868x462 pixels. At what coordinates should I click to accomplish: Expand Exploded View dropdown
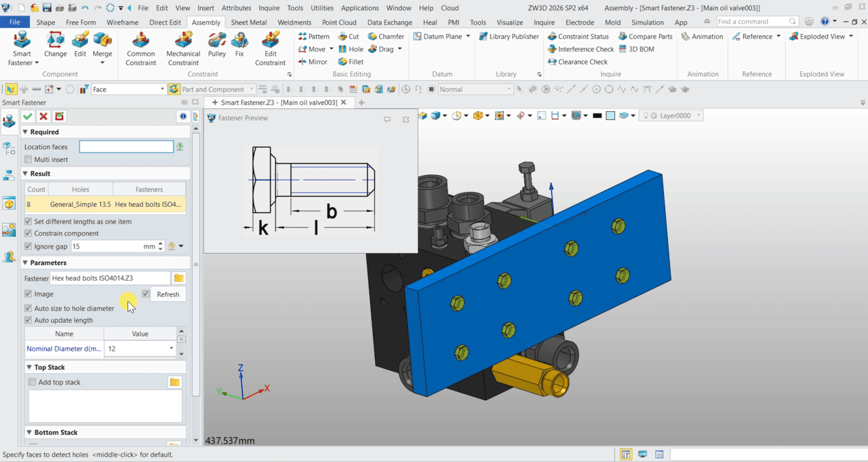[x=851, y=37]
